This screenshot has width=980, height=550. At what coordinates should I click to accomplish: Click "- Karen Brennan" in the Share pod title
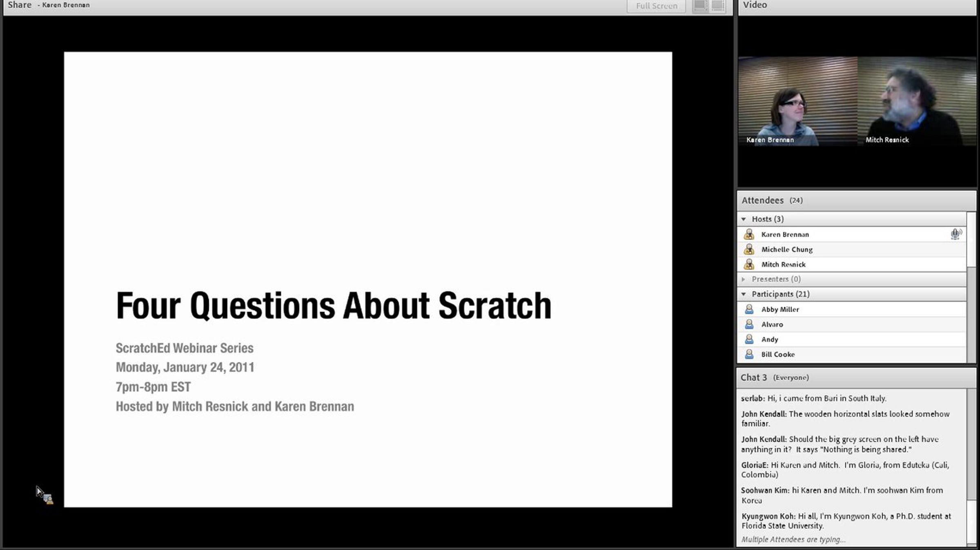pyautogui.click(x=64, y=5)
